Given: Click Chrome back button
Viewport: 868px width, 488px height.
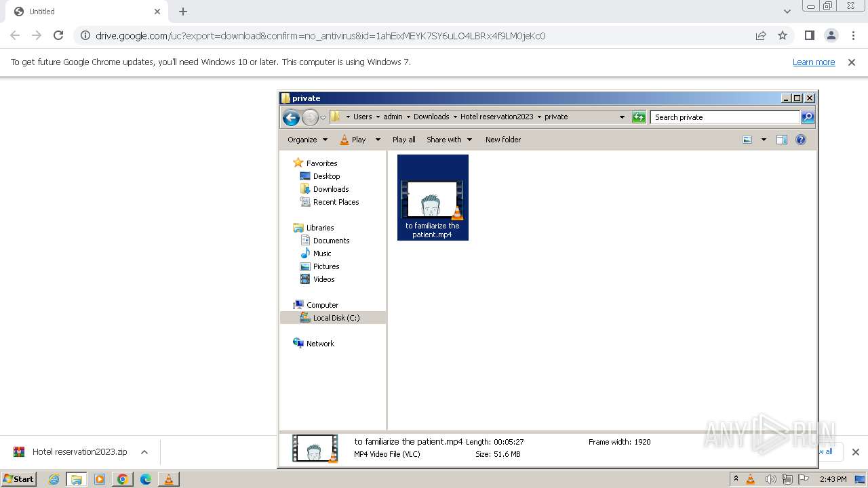Looking at the screenshot, I should coord(15,35).
